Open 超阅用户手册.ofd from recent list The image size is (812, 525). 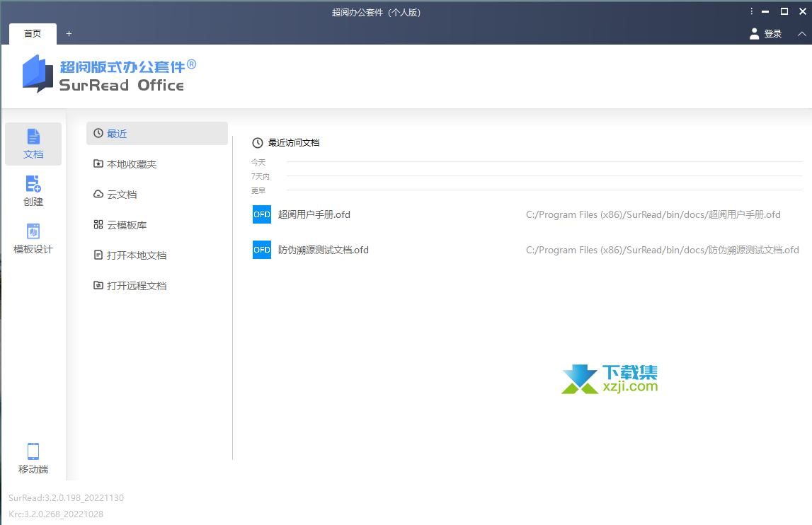click(x=314, y=214)
